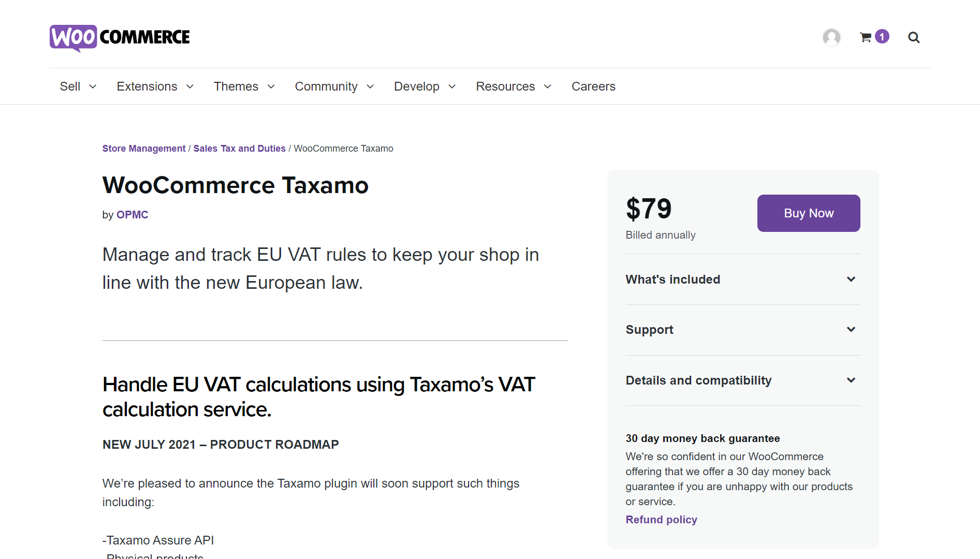Expand the Resources dropdown chevron
Screen dimensions: 980x559
click(x=548, y=87)
